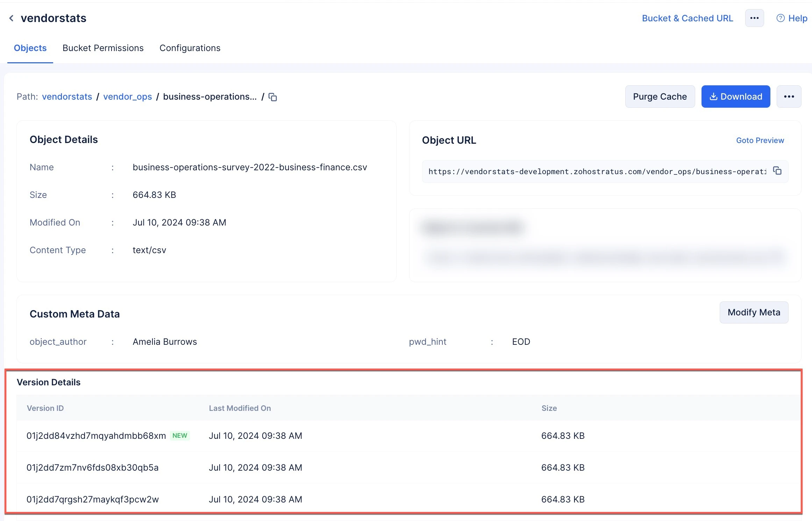Switch to the Bucket Permissions tab
This screenshot has height=521, width=812.
pos(103,48)
